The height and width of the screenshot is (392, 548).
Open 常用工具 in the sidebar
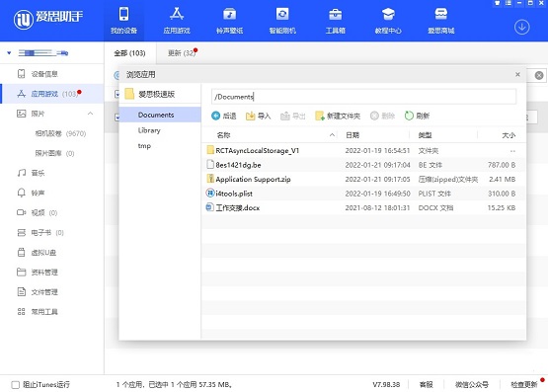tap(51, 312)
